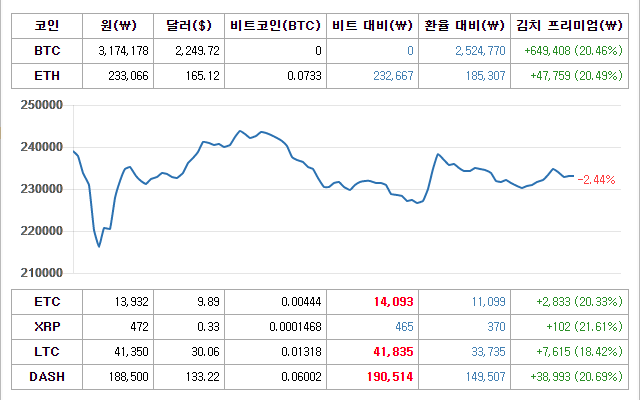This screenshot has width=640, height=400.
Task: Click ETH exchange-rate value 185,307
Action: (x=485, y=76)
